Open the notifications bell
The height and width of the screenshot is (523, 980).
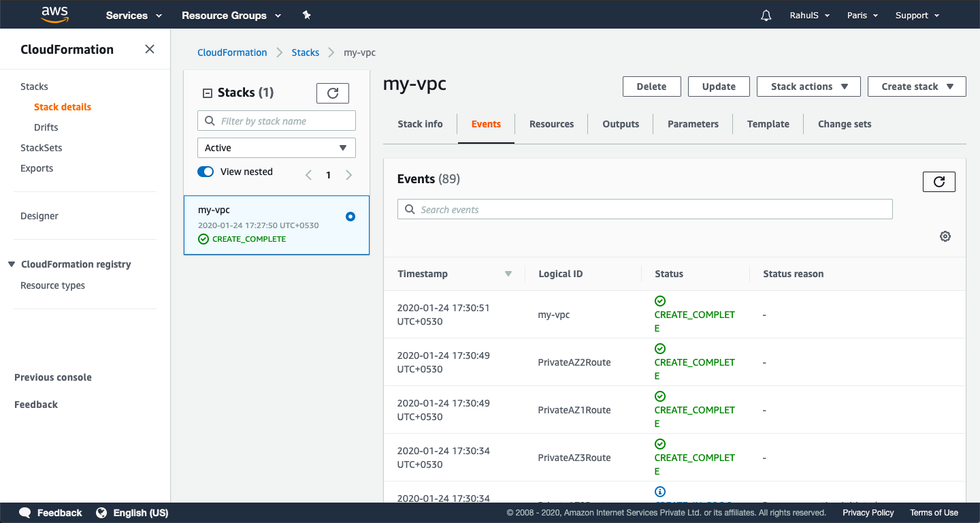point(766,15)
